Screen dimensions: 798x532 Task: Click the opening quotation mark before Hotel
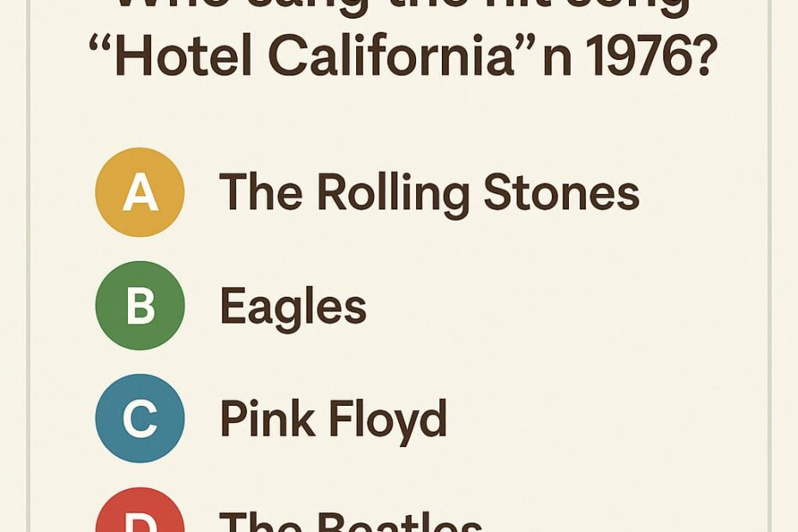[x=101, y=41]
